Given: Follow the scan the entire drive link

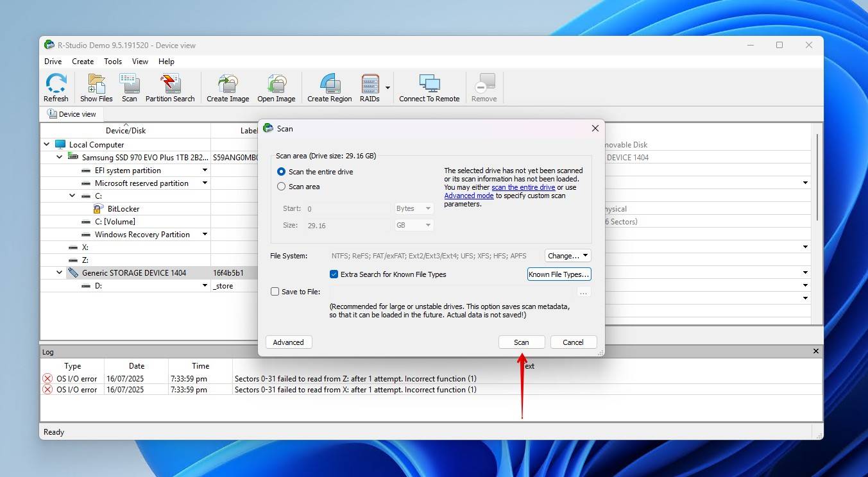Looking at the screenshot, I should tap(523, 187).
